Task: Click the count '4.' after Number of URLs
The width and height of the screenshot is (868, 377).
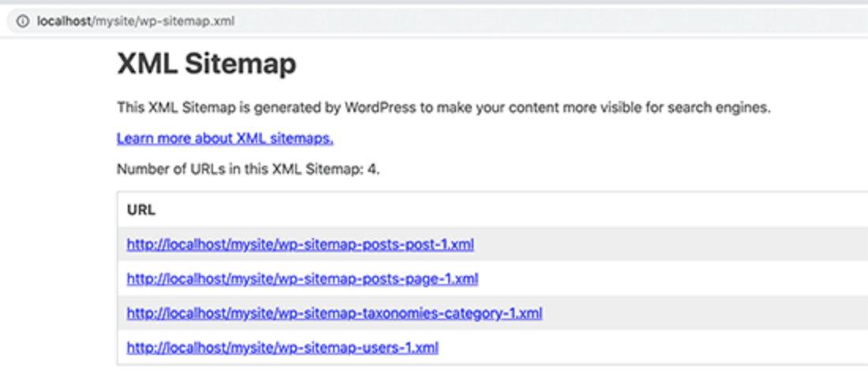Action: point(373,169)
